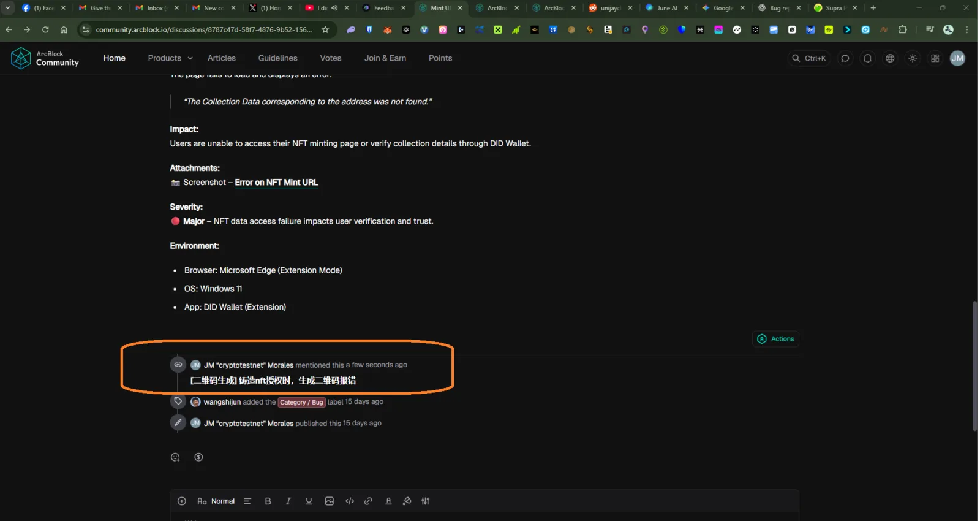Click the ArcBlock Community logo
The width and height of the screenshot is (980, 521).
[45, 58]
